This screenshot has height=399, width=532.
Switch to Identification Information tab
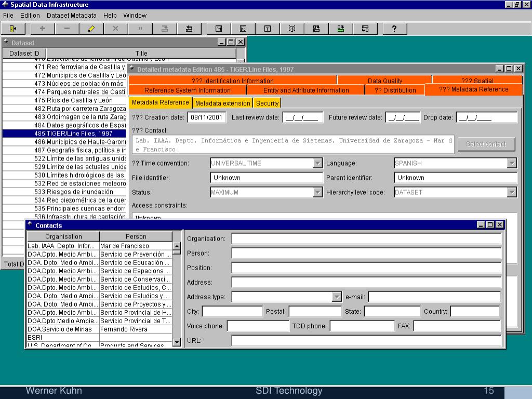tap(233, 81)
